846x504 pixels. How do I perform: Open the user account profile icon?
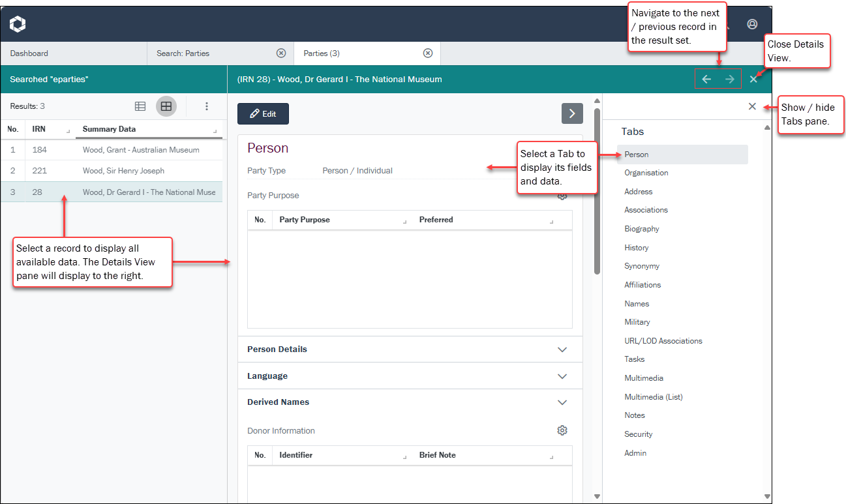(752, 24)
